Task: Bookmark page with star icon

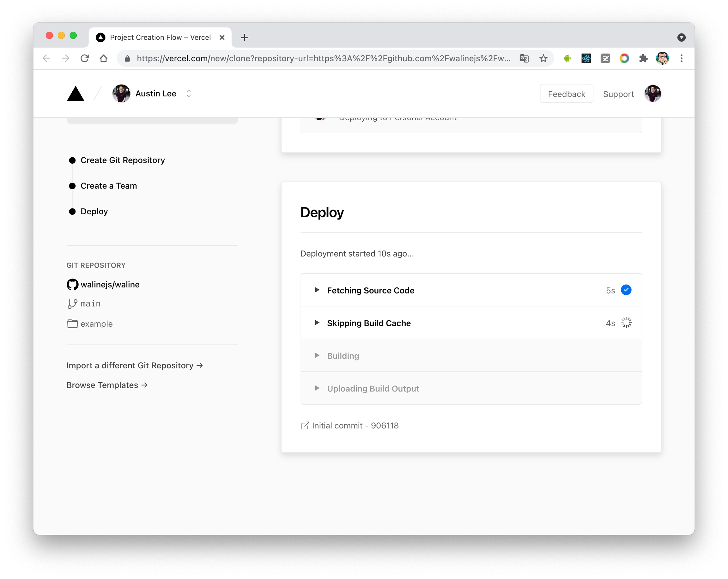Action: (x=543, y=58)
